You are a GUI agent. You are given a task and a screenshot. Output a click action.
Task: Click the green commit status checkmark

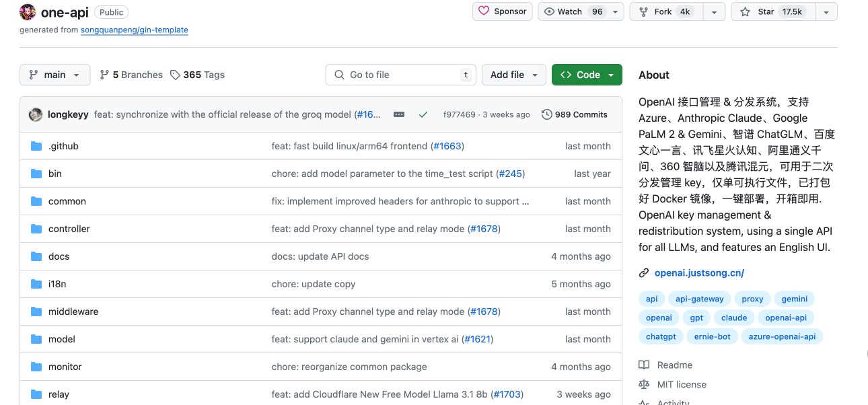click(423, 114)
